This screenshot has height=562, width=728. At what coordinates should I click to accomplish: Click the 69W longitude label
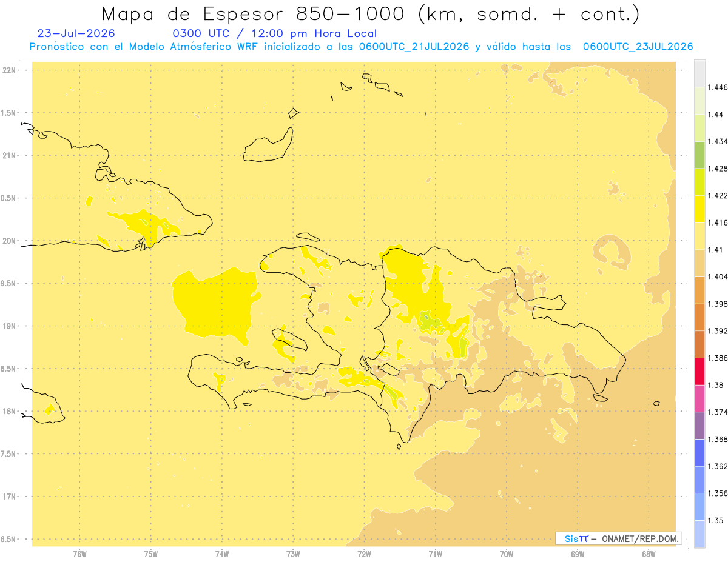[x=578, y=554]
